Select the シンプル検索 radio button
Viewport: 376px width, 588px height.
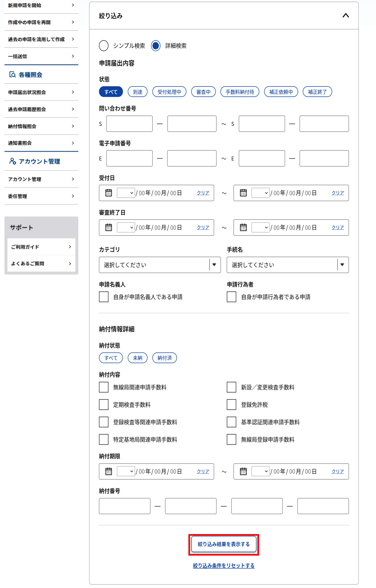point(104,46)
